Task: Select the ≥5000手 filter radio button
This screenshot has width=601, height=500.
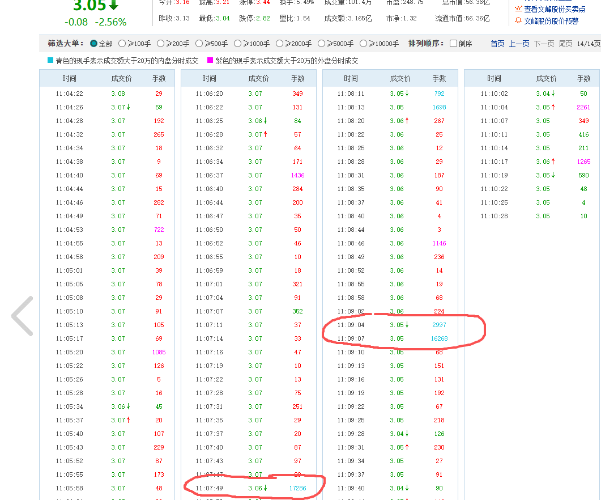Action: [x=321, y=44]
